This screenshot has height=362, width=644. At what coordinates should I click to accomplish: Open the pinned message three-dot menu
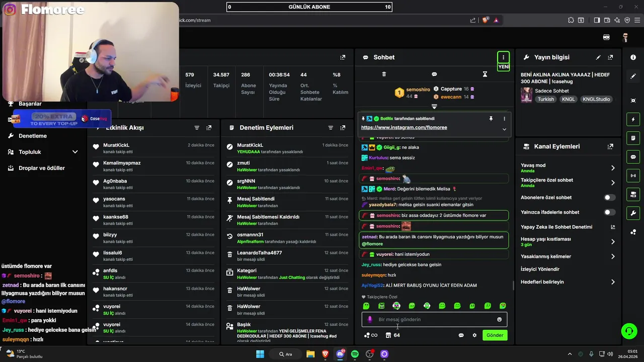[504, 119]
